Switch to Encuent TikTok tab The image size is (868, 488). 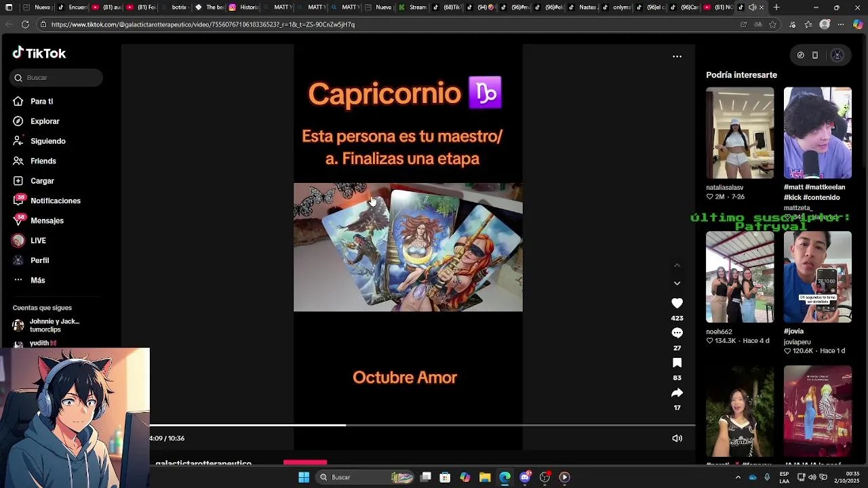click(73, 7)
